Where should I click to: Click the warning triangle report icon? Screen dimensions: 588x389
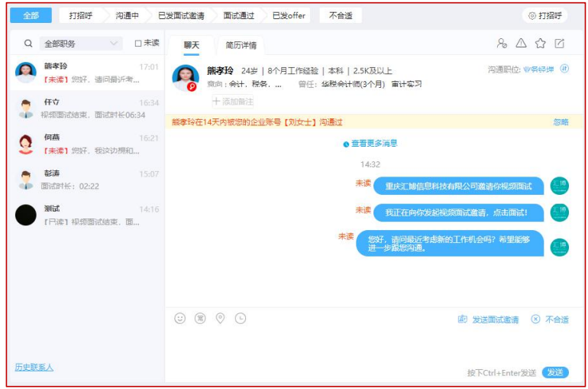tap(521, 44)
